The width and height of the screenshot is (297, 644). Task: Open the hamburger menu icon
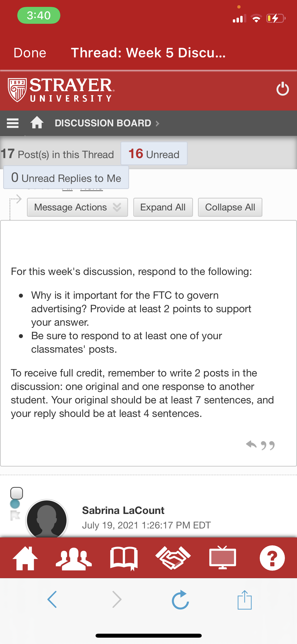(x=12, y=123)
